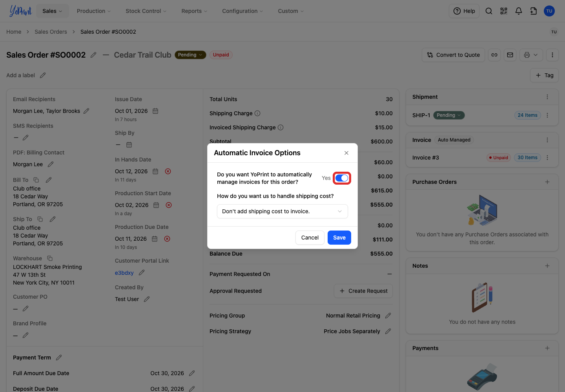Save the Automatic Invoice Options
This screenshot has width=565, height=392.
pyautogui.click(x=339, y=238)
